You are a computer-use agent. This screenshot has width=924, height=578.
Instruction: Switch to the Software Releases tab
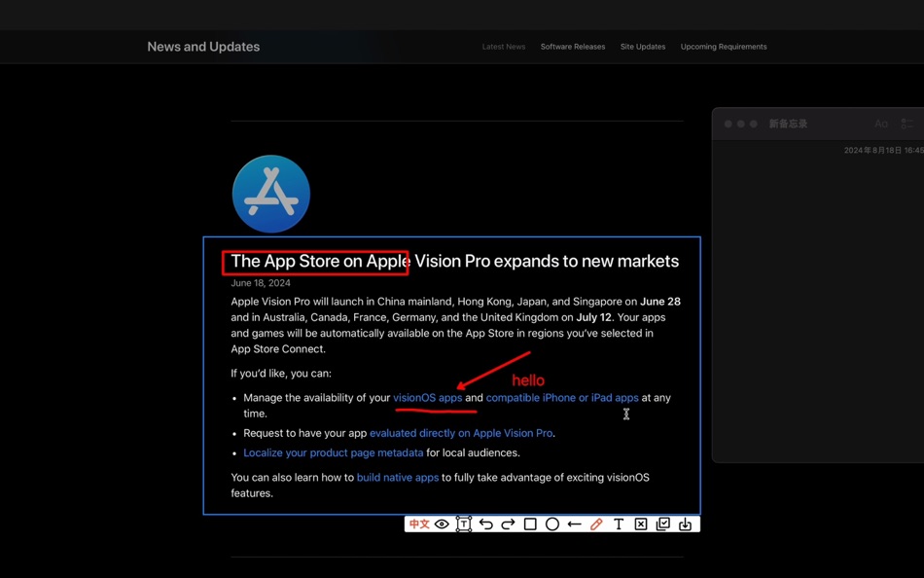click(x=573, y=47)
